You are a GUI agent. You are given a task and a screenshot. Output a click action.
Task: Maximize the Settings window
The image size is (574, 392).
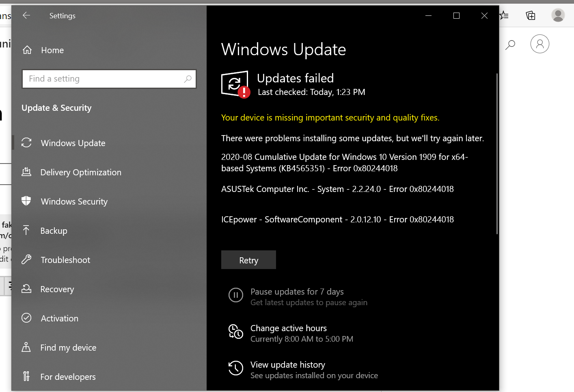[456, 15]
